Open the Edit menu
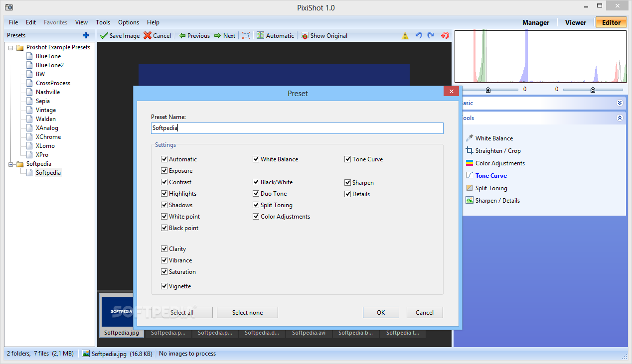The height and width of the screenshot is (364, 632). pos(31,22)
